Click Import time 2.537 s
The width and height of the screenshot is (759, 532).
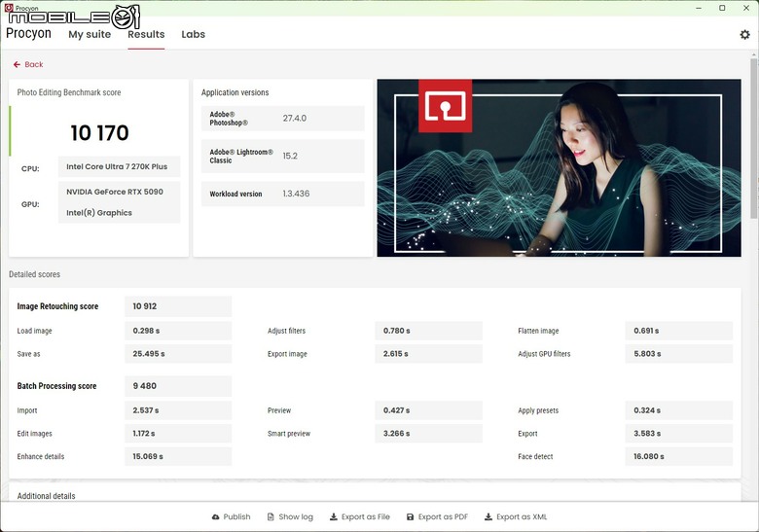coord(178,410)
